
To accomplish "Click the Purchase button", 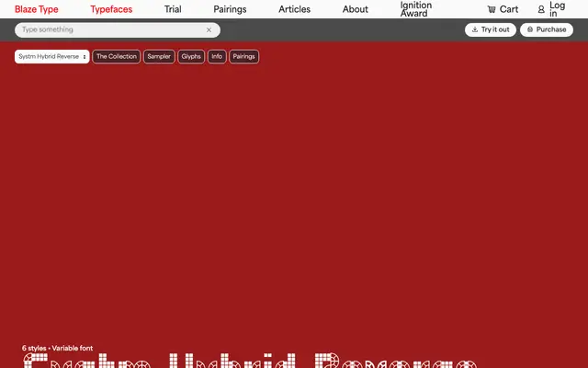I will (x=547, y=29).
